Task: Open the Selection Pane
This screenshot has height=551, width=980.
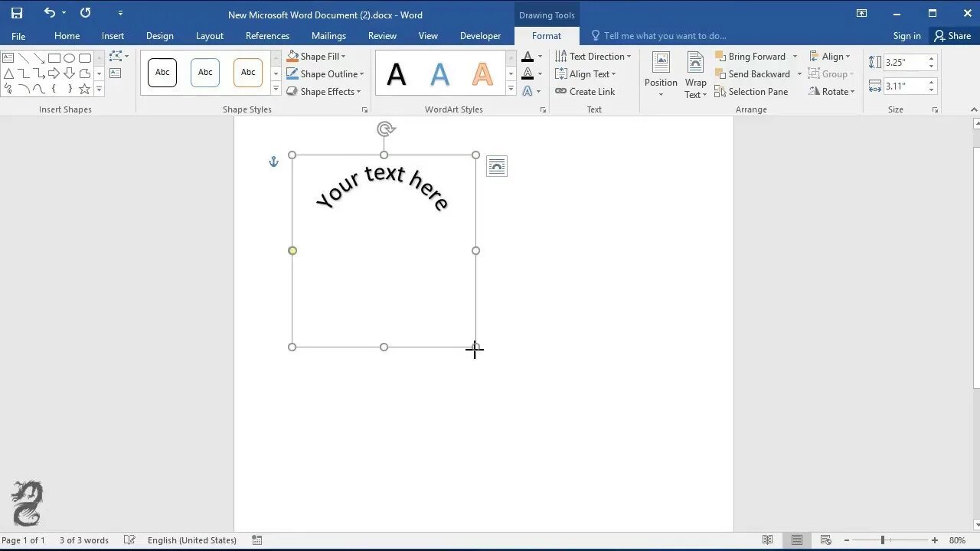Action: (751, 92)
